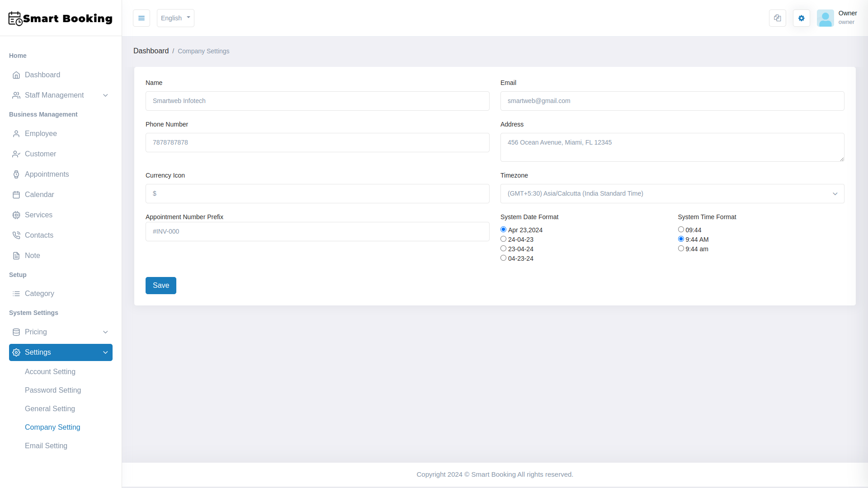The image size is (868, 488).
Task: Click the Save button
Action: click(x=160, y=285)
